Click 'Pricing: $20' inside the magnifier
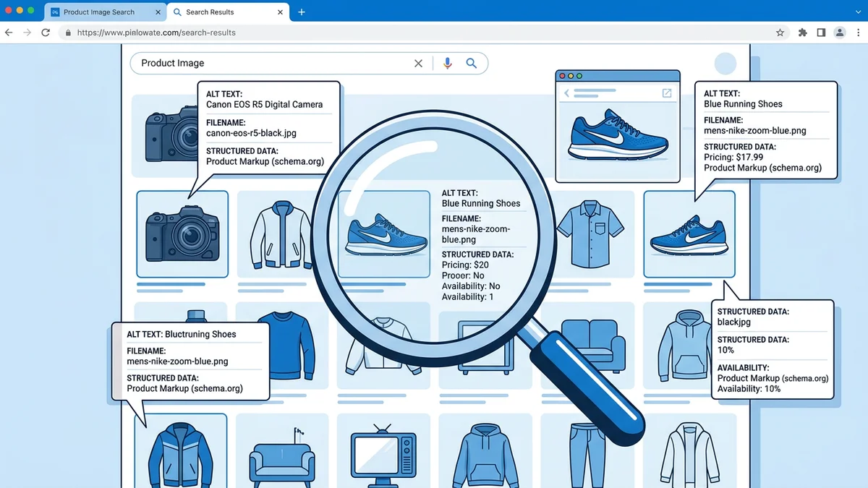The image size is (868, 488). (465, 265)
